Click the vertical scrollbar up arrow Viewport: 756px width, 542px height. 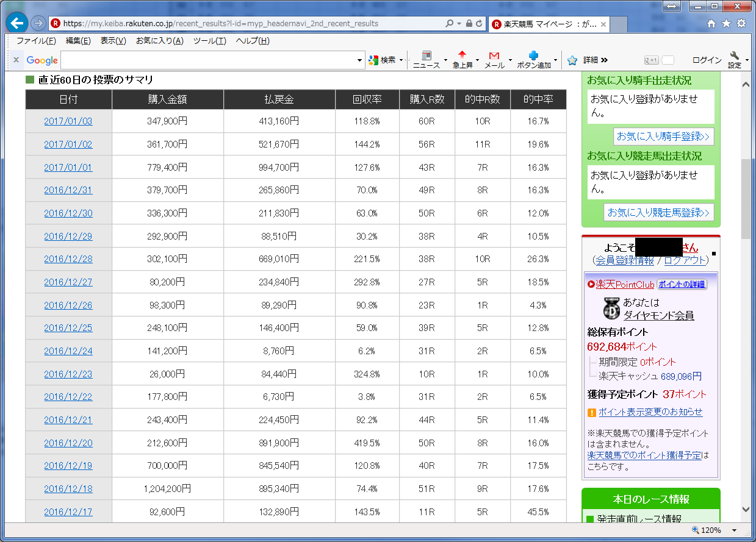[x=746, y=84]
